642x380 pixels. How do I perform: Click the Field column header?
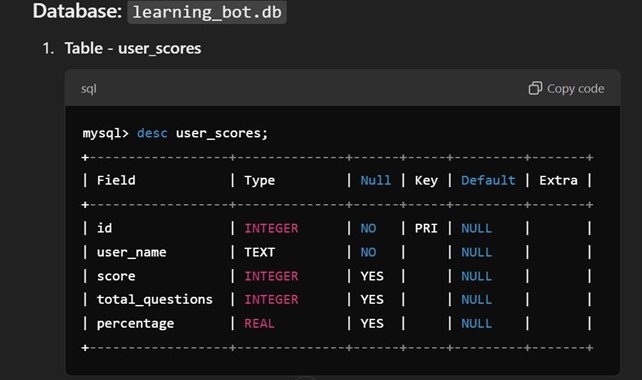pos(116,180)
